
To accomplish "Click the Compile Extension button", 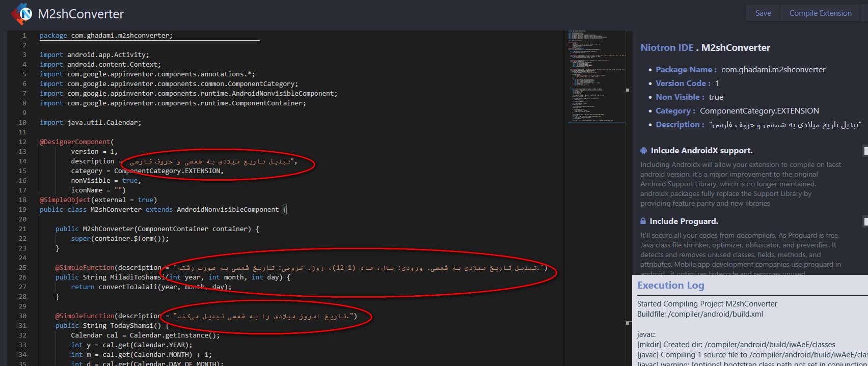I will pos(820,13).
